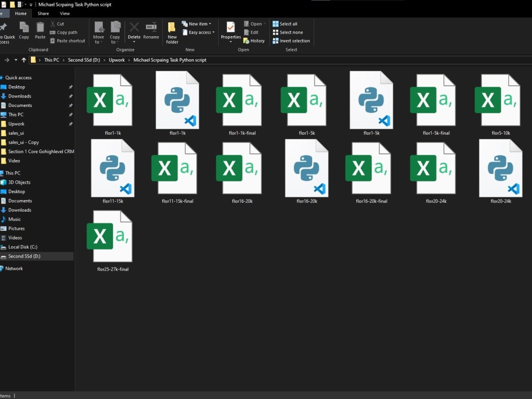Click the Paste clipboard icon
The image size is (532, 399).
click(x=40, y=27)
